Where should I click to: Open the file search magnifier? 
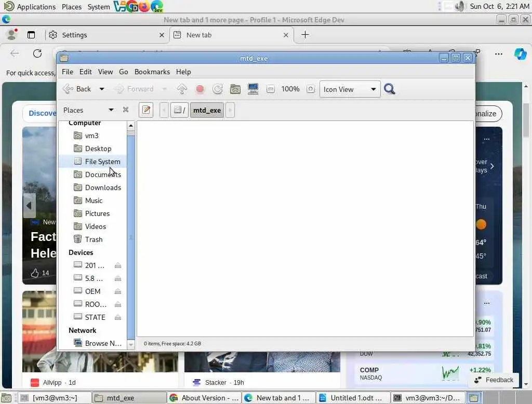point(389,89)
